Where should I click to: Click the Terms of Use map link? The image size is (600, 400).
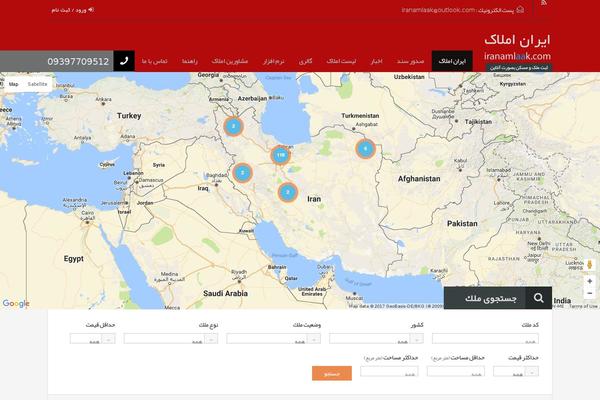[x=583, y=306]
